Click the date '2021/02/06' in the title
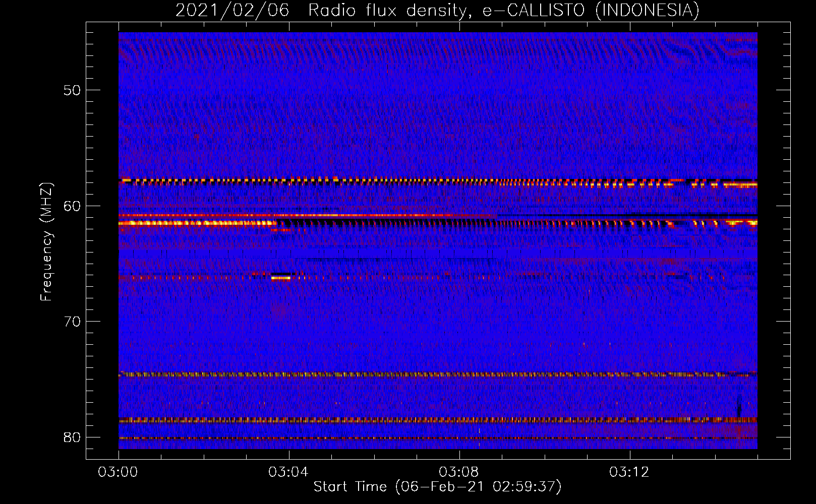Screen dimensions: 816x504 [x=232, y=11]
